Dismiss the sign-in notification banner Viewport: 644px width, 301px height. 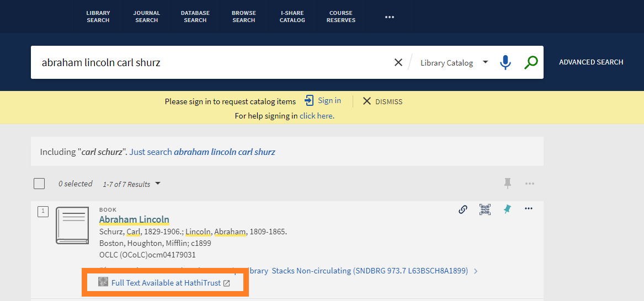point(382,101)
